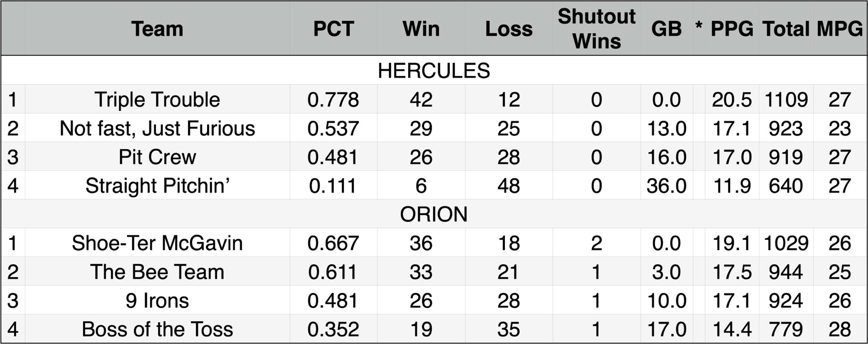Click the Total column header

[x=786, y=29]
